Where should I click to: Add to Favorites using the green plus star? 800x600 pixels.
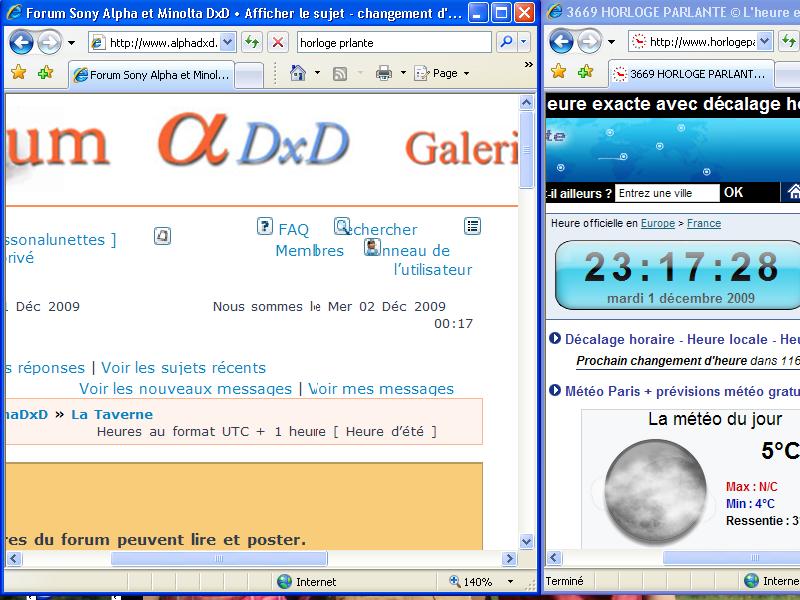coord(45,72)
